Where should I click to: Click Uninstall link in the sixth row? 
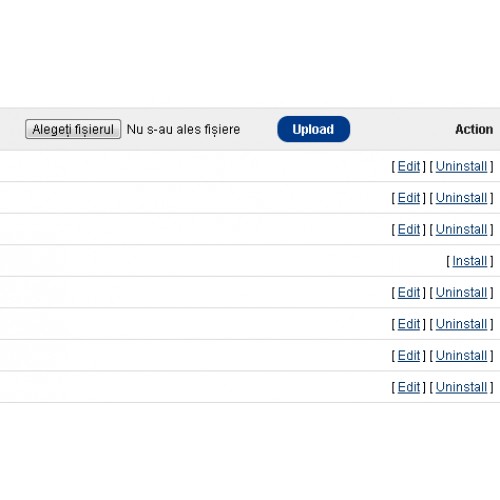[461, 324]
